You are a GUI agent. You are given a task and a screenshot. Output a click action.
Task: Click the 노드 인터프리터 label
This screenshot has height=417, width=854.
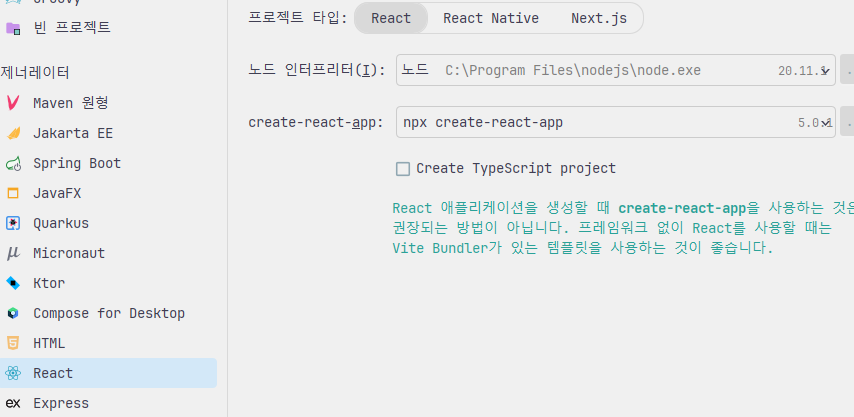(x=317, y=70)
